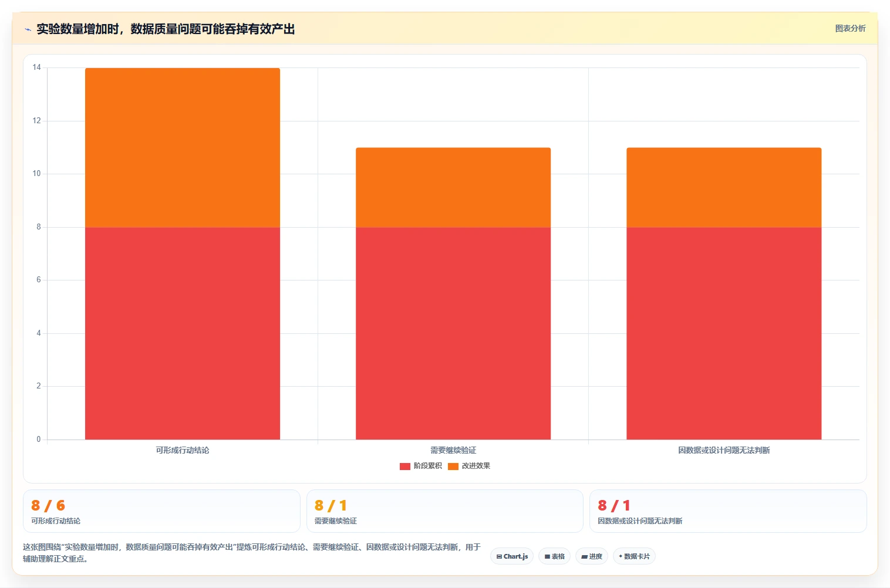Click the red bar segment for 需要继续验证
This screenshot has width=890, height=588.
click(x=453, y=333)
